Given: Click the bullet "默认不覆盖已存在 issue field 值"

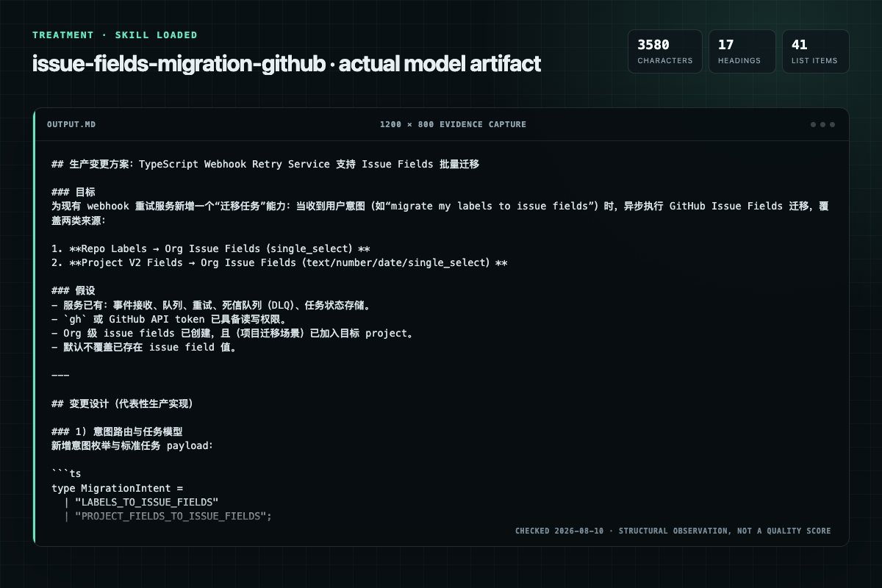Looking at the screenshot, I should point(144,347).
